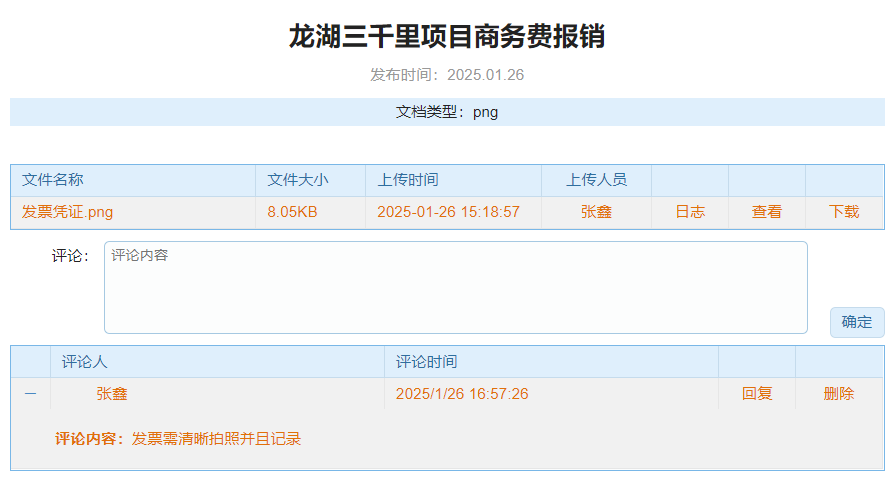
Task: Click 日志 to view the file log
Action: pyautogui.click(x=690, y=212)
